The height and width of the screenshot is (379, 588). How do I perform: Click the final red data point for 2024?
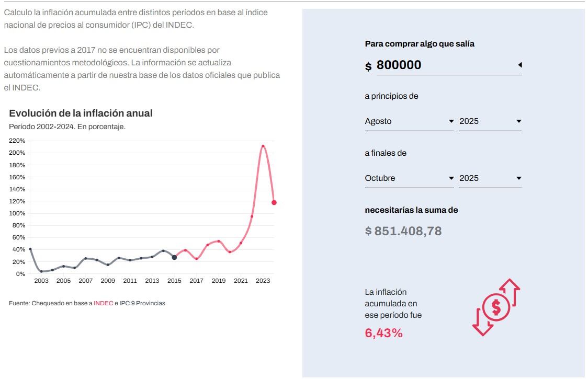(274, 202)
